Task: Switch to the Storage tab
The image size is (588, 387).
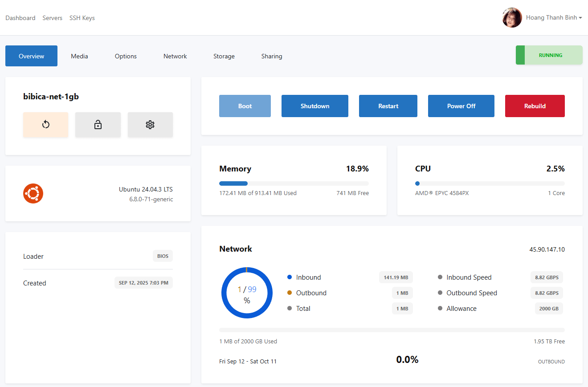Action: (x=224, y=56)
